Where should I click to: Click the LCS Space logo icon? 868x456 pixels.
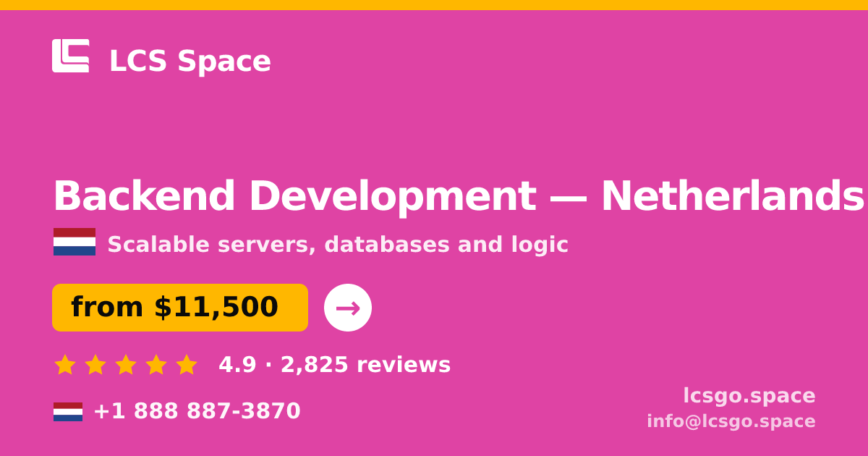click(71, 56)
